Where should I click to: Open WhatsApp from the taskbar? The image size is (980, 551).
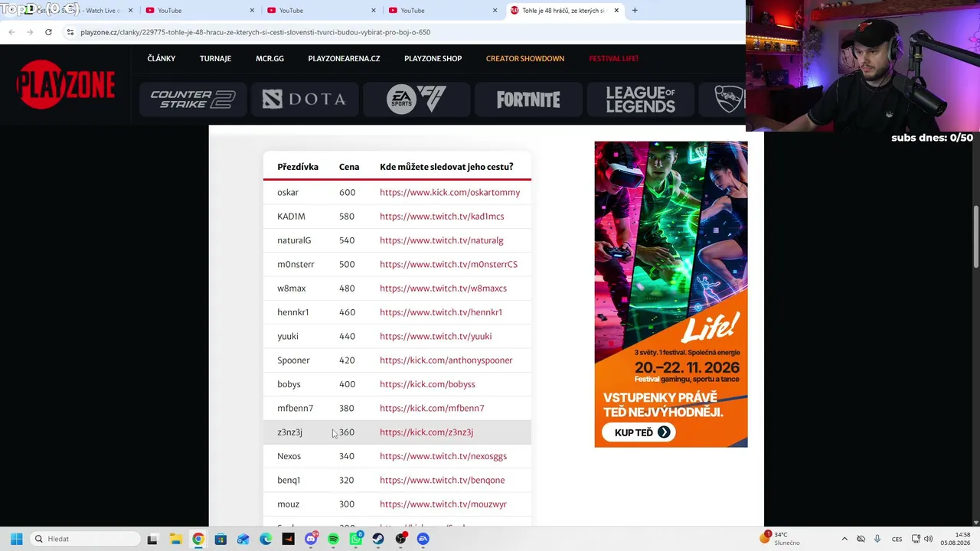click(x=356, y=539)
